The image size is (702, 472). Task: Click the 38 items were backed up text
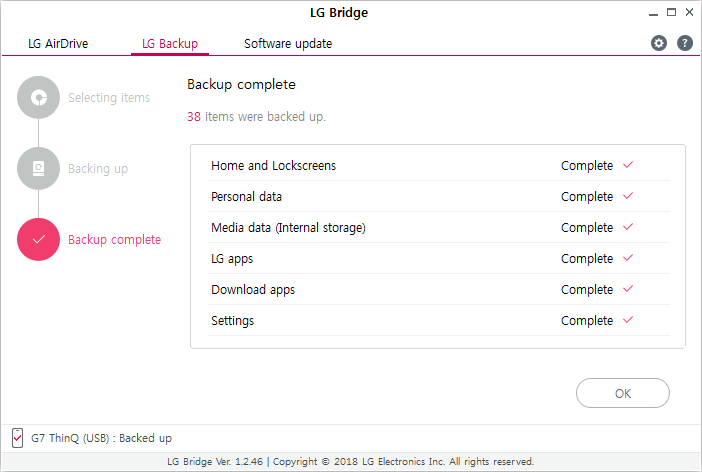256,117
